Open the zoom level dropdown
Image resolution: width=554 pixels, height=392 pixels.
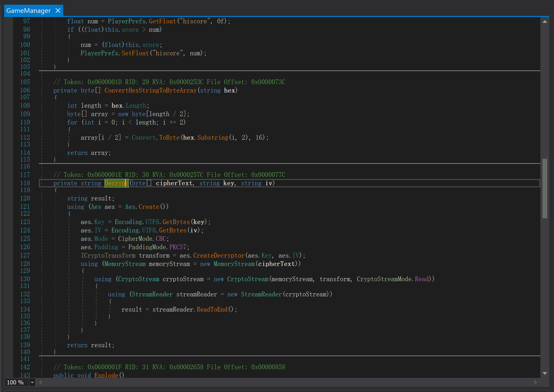tap(32, 383)
